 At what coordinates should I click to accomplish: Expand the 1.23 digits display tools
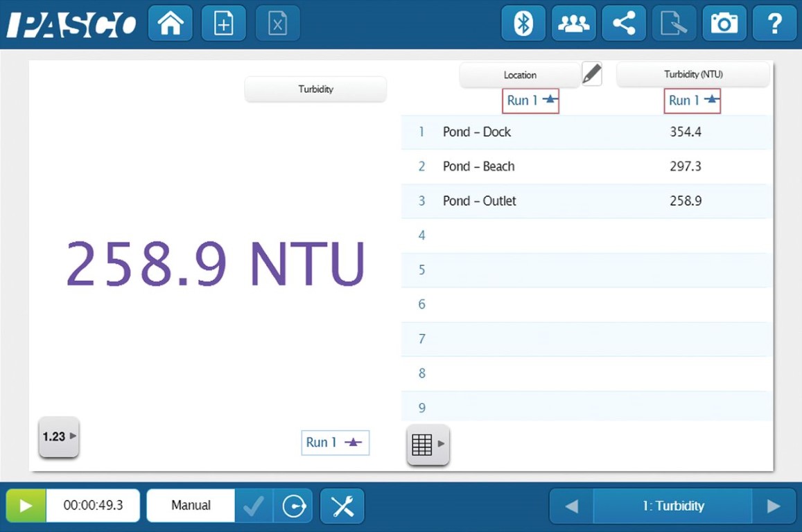59,436
